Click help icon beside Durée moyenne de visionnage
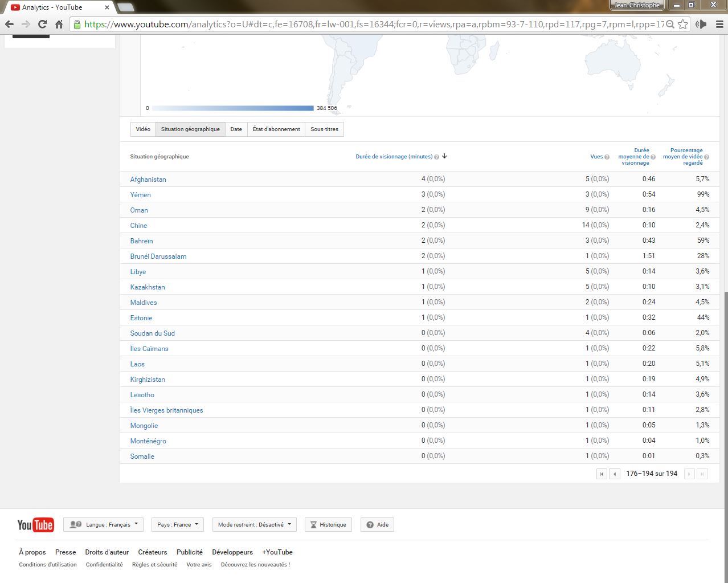The width and height of the screenshot is (728, 583). pos(653,157)
